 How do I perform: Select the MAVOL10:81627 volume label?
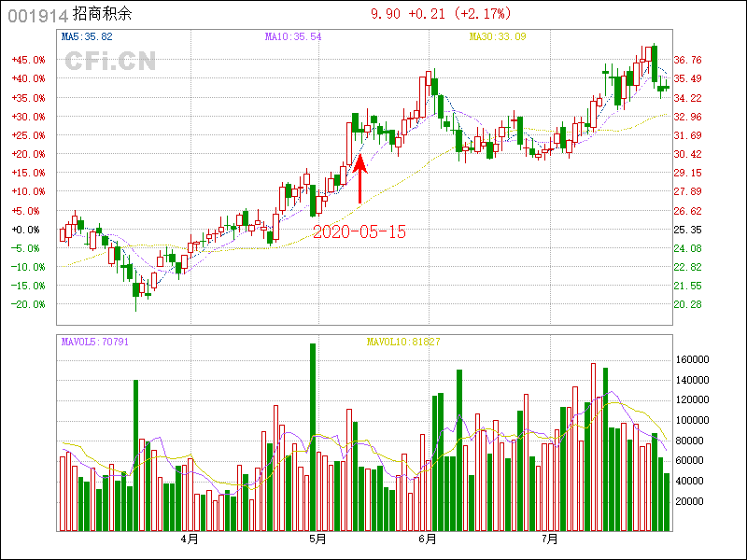(x=402, y=342)
